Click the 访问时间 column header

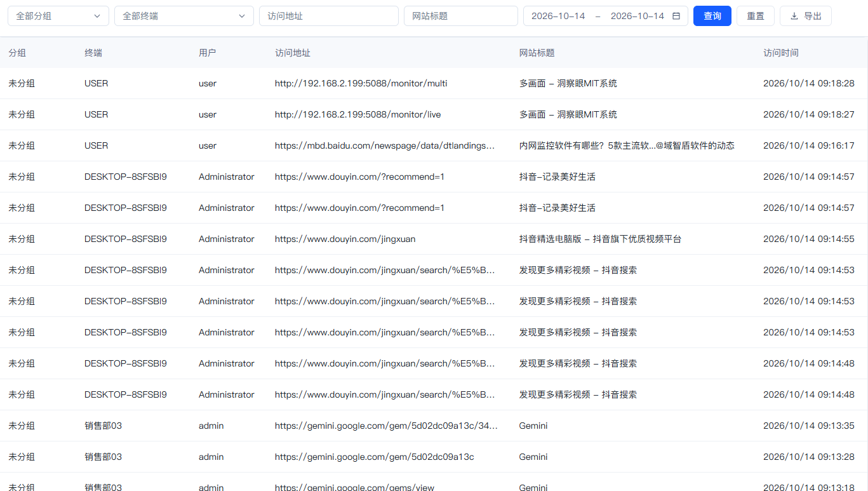pyautogui.click(x=781, y=53)
